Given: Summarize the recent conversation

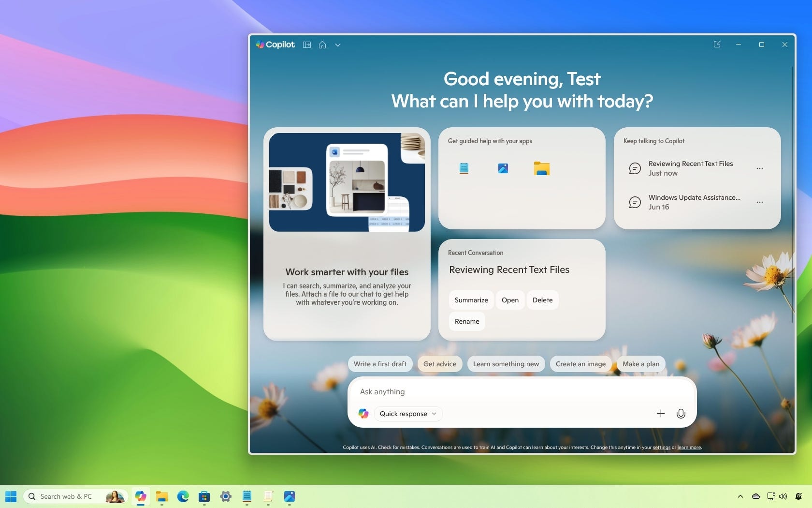Looking at the screenshot, I should pos(471,300).
